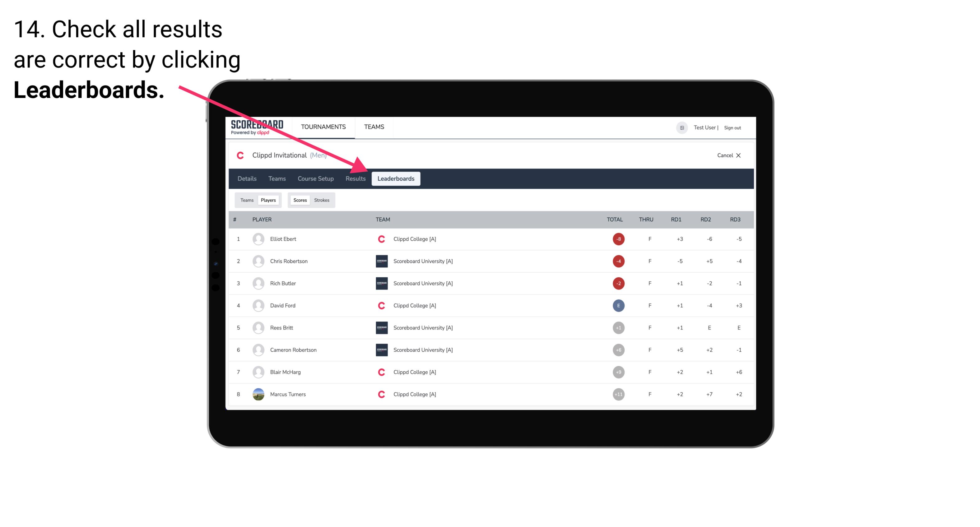980x527 pixels.
Task: Click Scoreboard University team logo icon
Action: pyautogui.click(x=381, y=261)
